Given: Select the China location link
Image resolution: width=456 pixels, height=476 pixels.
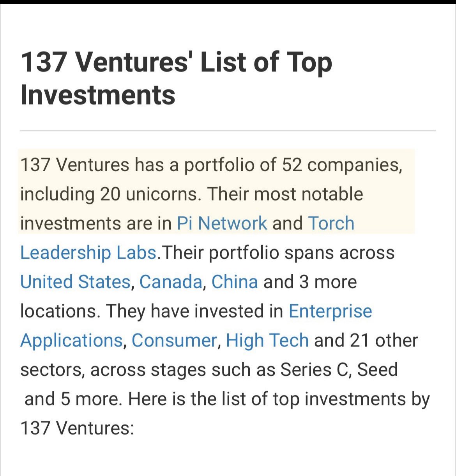Looking at the screenshot, I should coord(234,282).
